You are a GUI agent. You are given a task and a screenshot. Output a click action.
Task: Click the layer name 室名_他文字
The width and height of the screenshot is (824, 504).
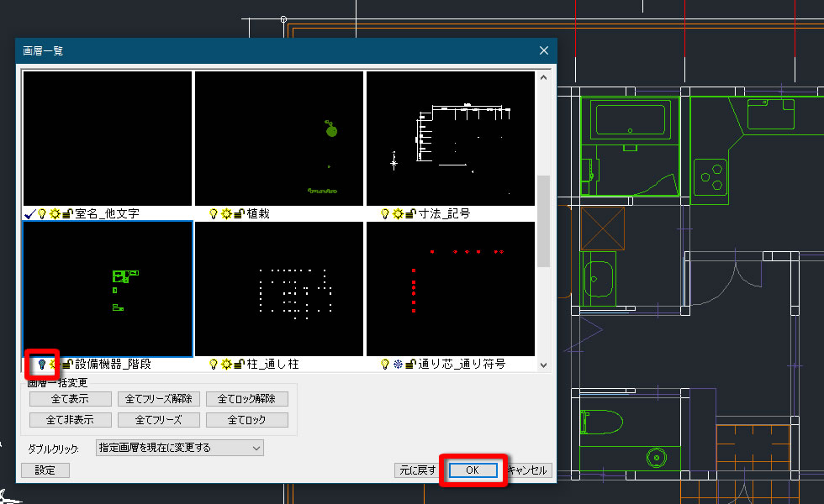(108, 213)
